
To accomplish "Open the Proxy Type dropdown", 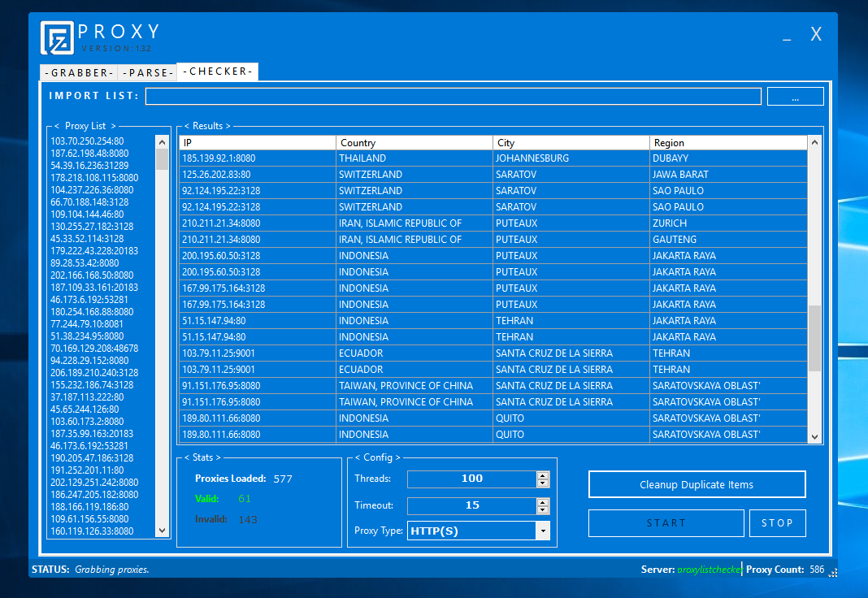I will (x=542, y=532).
